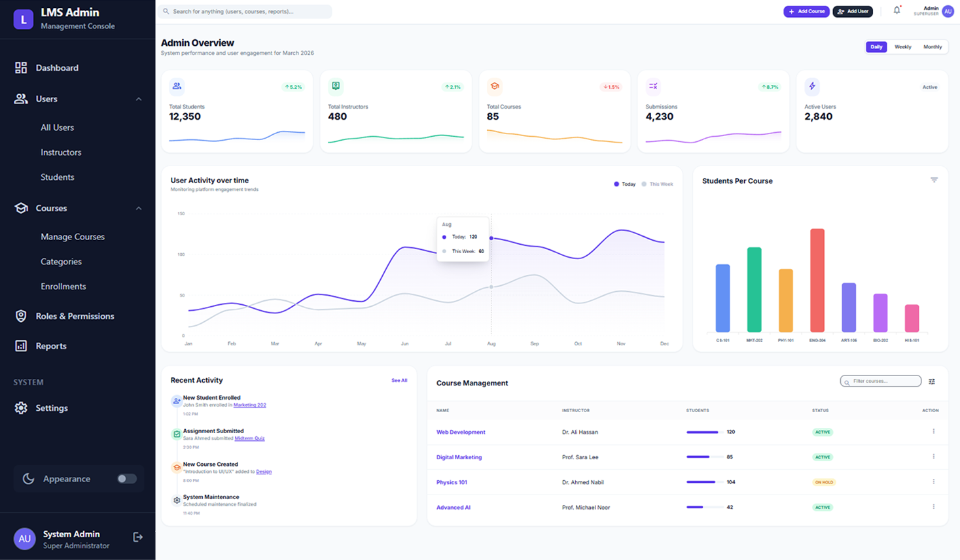Open the Midterm Quiz link

249,438
